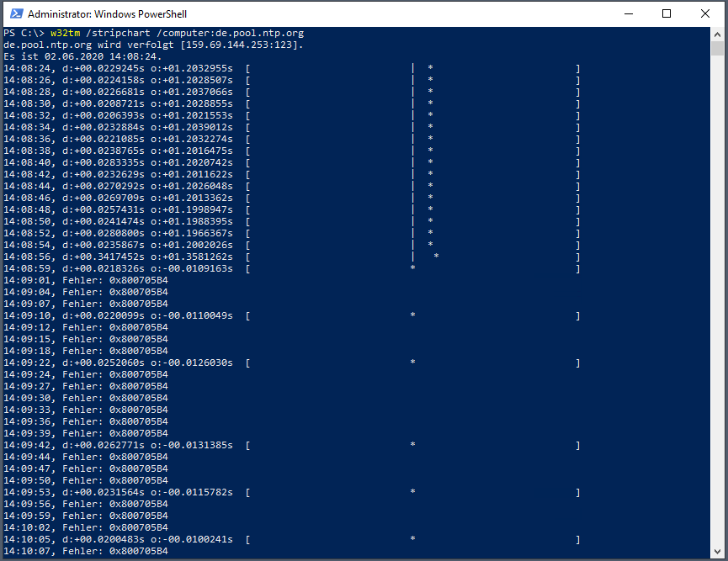Viewport: 728px width, 561px height.
Task: Click the offset value o:+01.2013362s
Action: [x=192, y=198]
